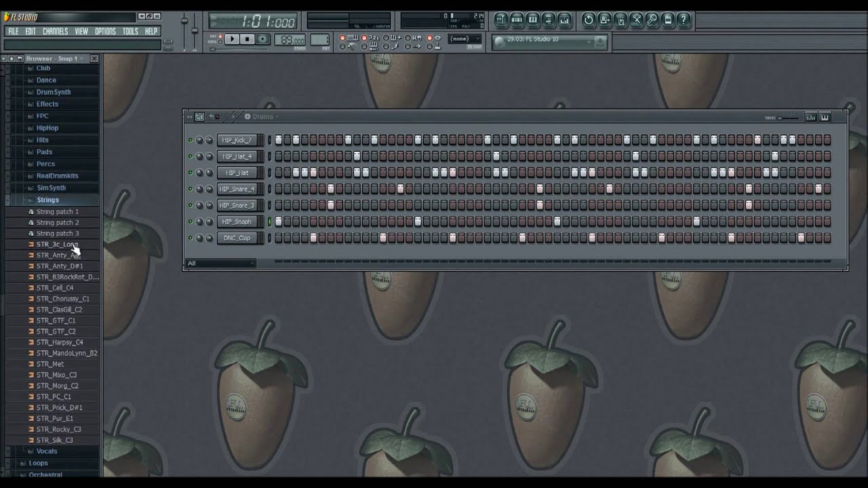The height and width of the screenshot is (488, 868).
Task: Open the step sequencer view icon
Action: pyautogui.click(x=517, y=20)
